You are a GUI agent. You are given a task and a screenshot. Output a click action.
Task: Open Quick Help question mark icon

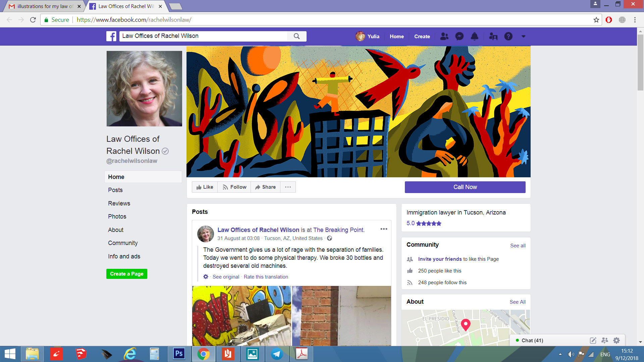click(508, 36)
